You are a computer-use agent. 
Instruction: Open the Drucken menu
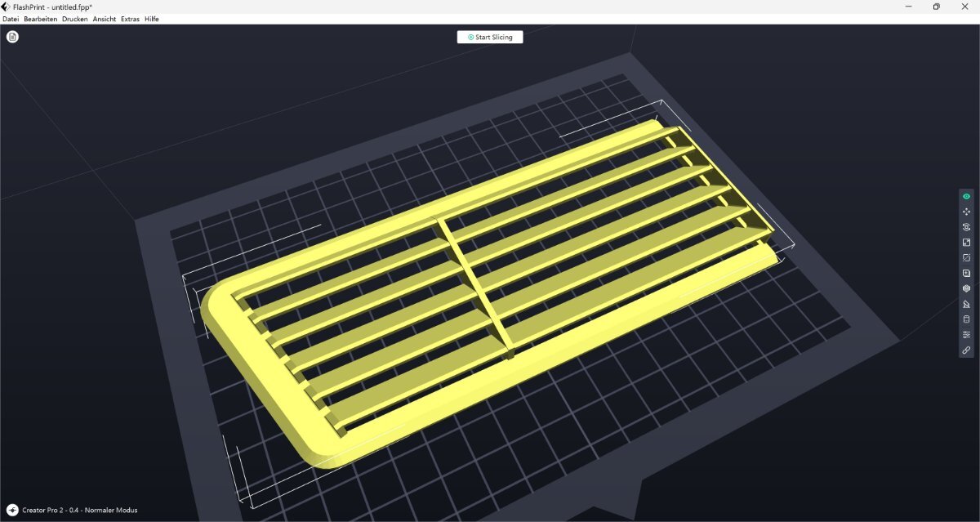point(75,19)
